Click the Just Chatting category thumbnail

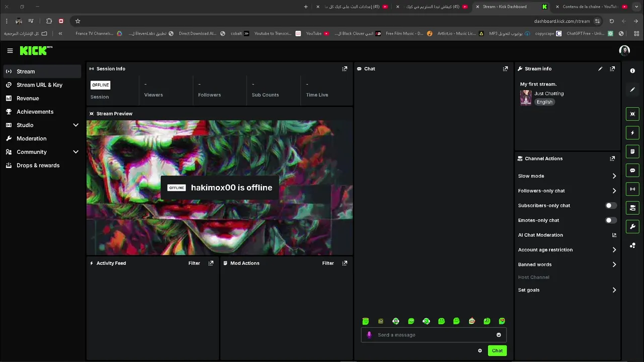click(526, 98)
